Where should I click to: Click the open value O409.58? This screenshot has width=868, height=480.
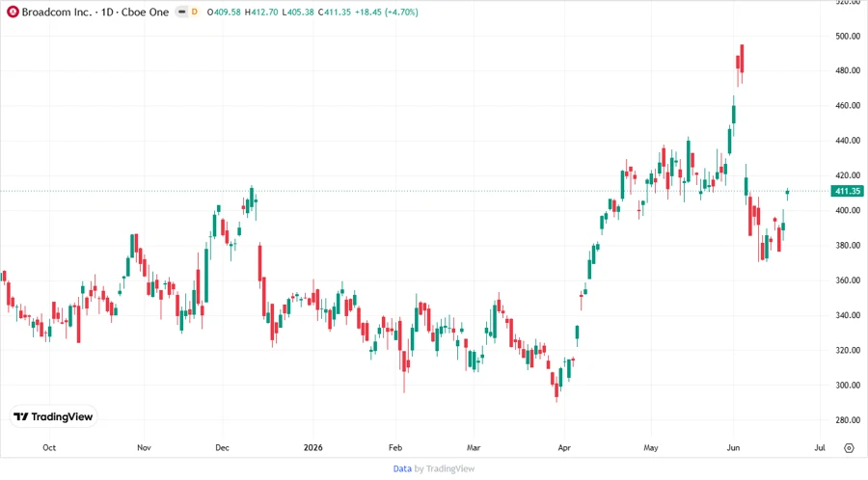(x=224, y=13)
